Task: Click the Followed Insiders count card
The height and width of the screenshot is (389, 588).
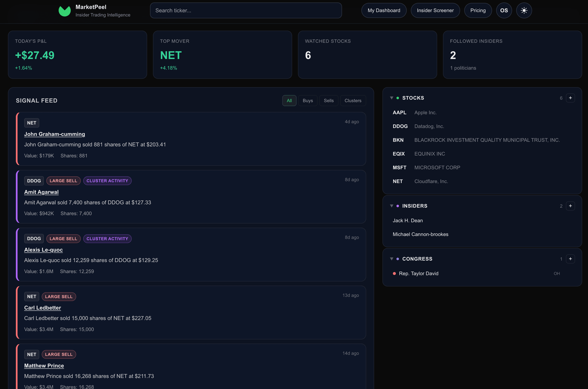Action: (x=512, y=55)
